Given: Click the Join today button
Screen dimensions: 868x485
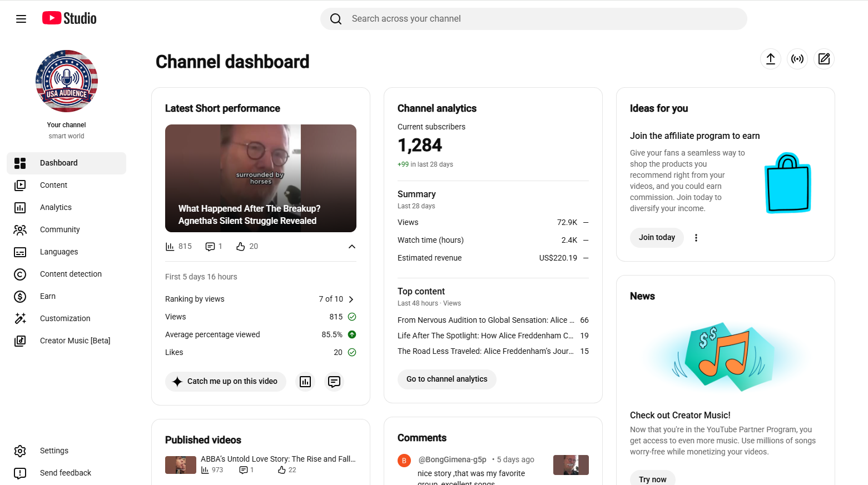Looking at the screenshot, I should click(657, 238).
